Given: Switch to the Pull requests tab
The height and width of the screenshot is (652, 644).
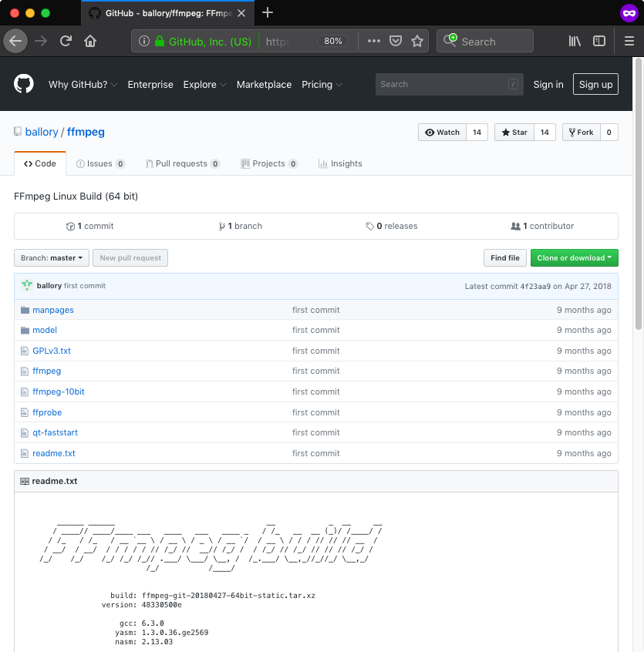Looking at the screenshot, I should point(183,163).
